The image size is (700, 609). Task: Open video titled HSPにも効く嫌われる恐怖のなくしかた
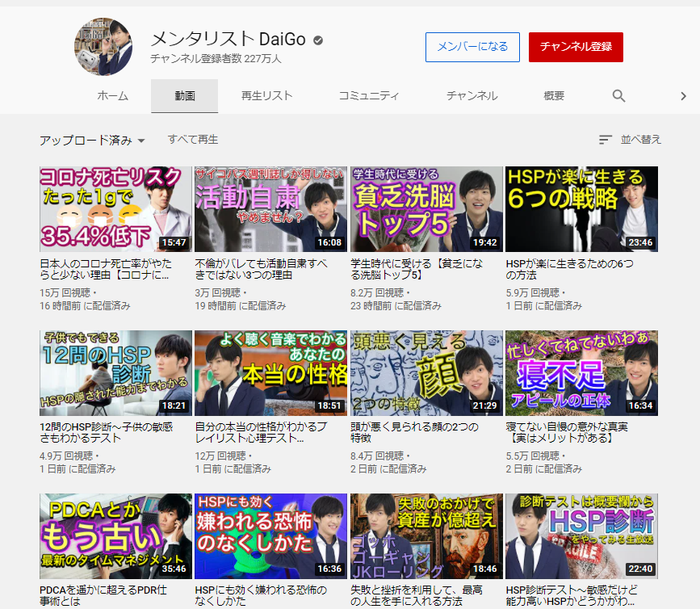(261, 595)
